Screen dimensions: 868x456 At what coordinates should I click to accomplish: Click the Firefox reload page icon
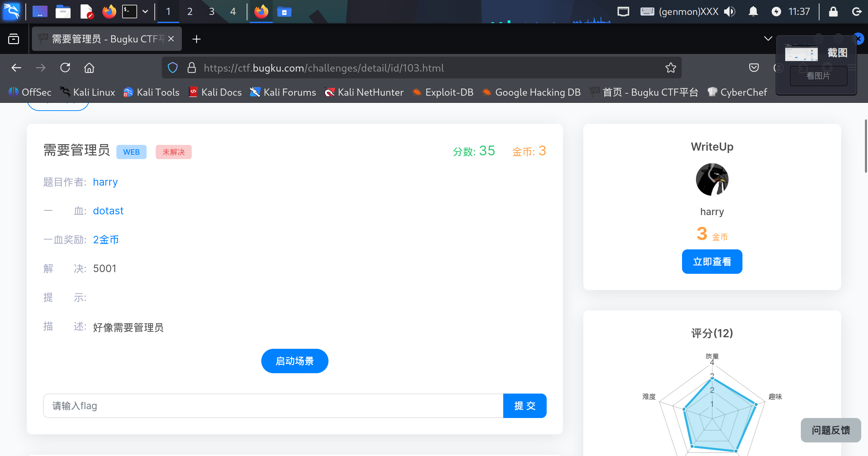coord(65,68)
